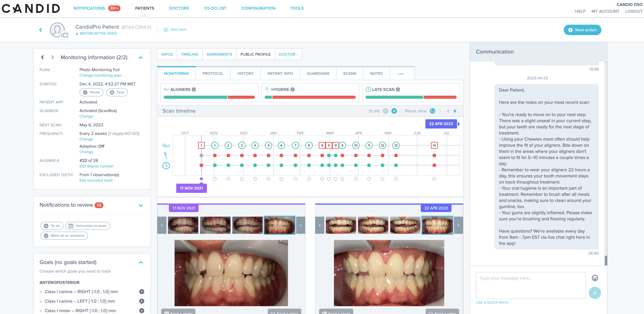Stop the monitoring

click(x=117, y=92)
